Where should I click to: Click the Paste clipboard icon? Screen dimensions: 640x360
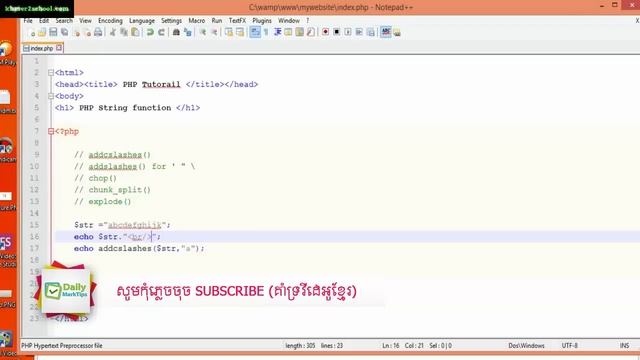[x=135, y=32]
